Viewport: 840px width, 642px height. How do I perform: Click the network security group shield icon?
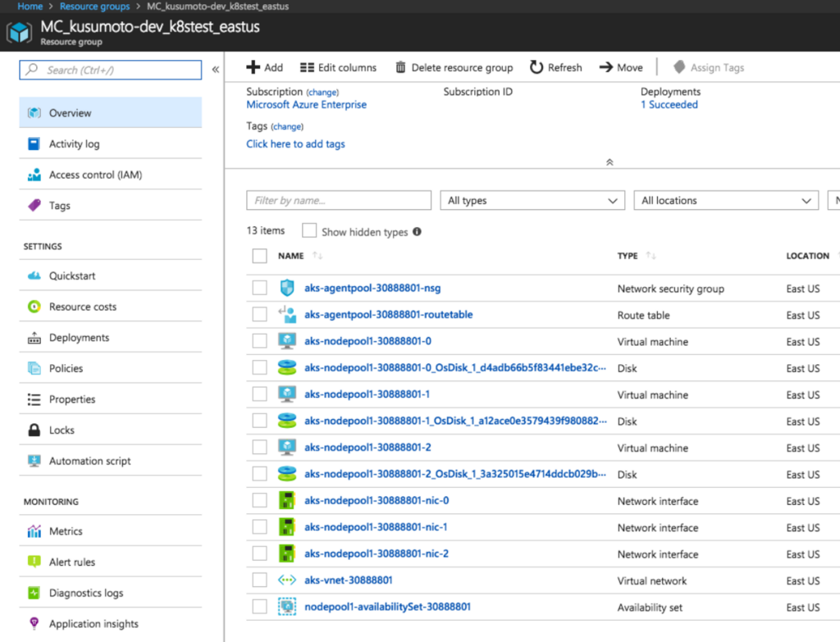[x=287, y=288]
